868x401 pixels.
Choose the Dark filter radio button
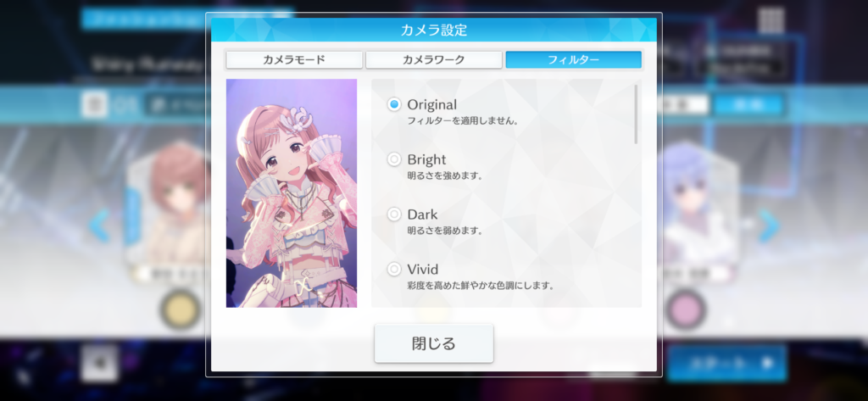pyautogui.click(x=394, y=214)
